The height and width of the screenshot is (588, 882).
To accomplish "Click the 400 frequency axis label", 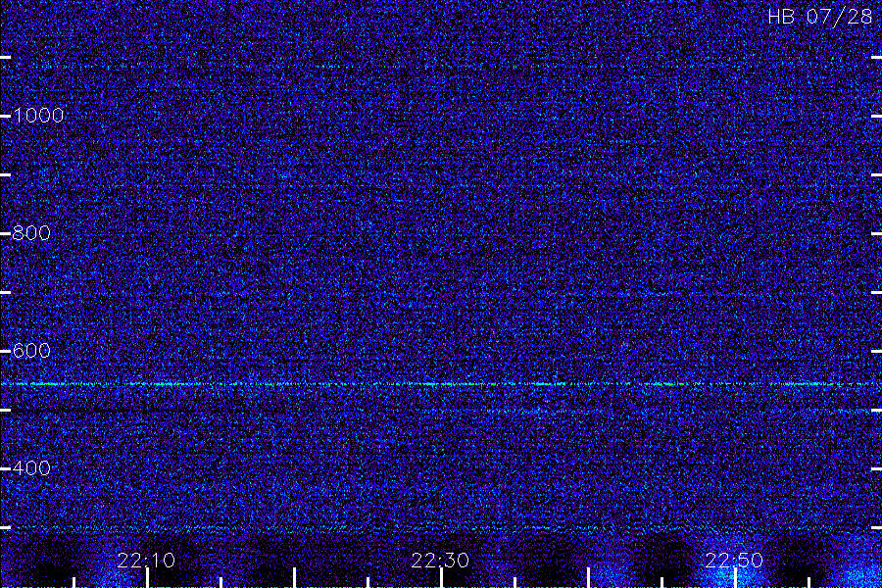I will pyautogui.click(x=31, y=468).
